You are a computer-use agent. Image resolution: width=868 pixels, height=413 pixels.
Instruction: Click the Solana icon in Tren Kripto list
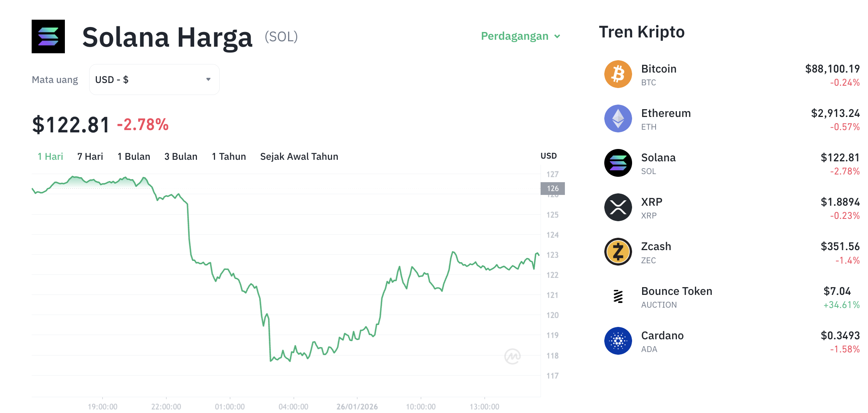618,162
